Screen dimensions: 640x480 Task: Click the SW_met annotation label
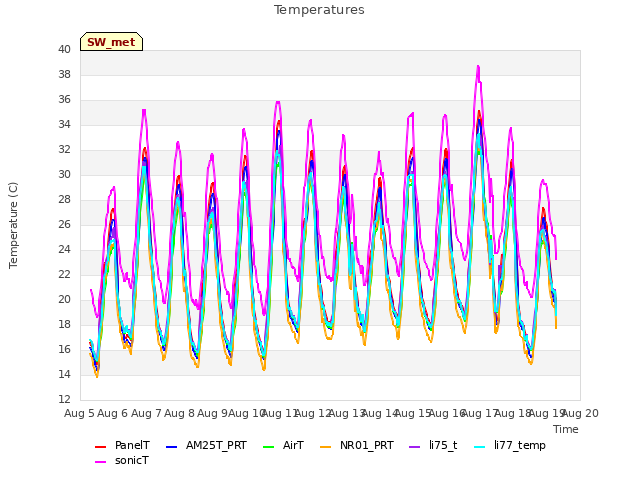point(111,42)
